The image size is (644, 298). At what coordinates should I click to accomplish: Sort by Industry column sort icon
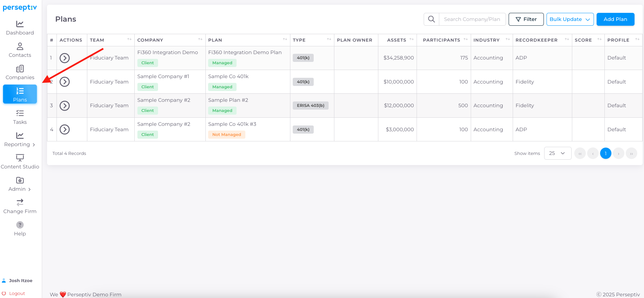[508, 40]
